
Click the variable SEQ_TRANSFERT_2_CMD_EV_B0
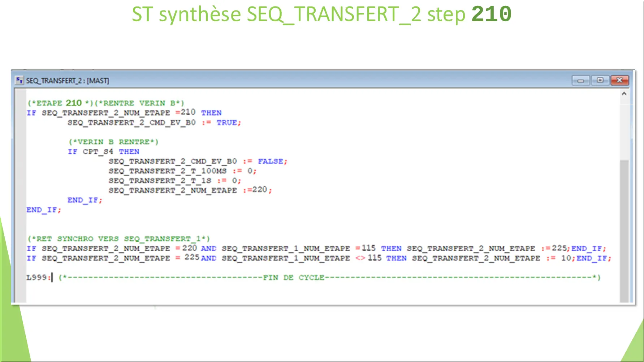(x=131, y=122)
